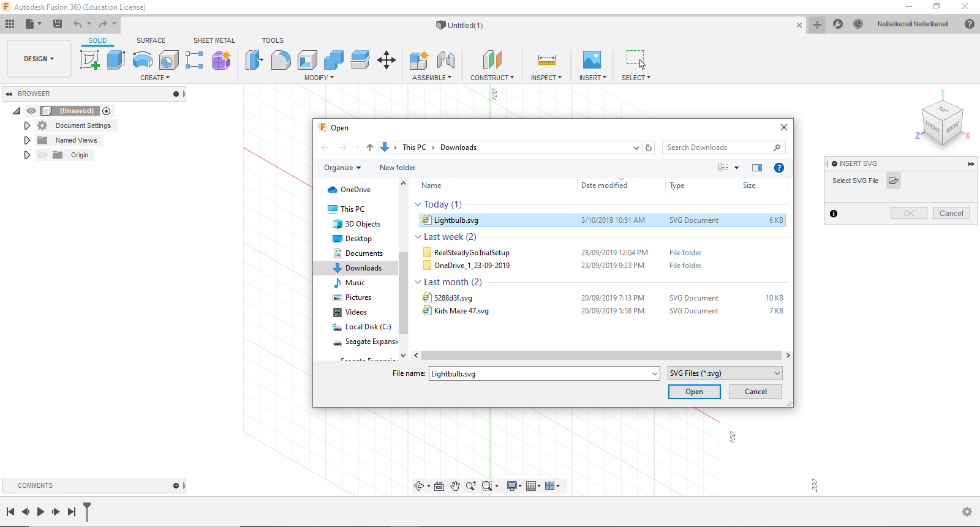Switch to the SURFACE tab
Viewport: 980px width, 527px height.
(x=151, y=40)
